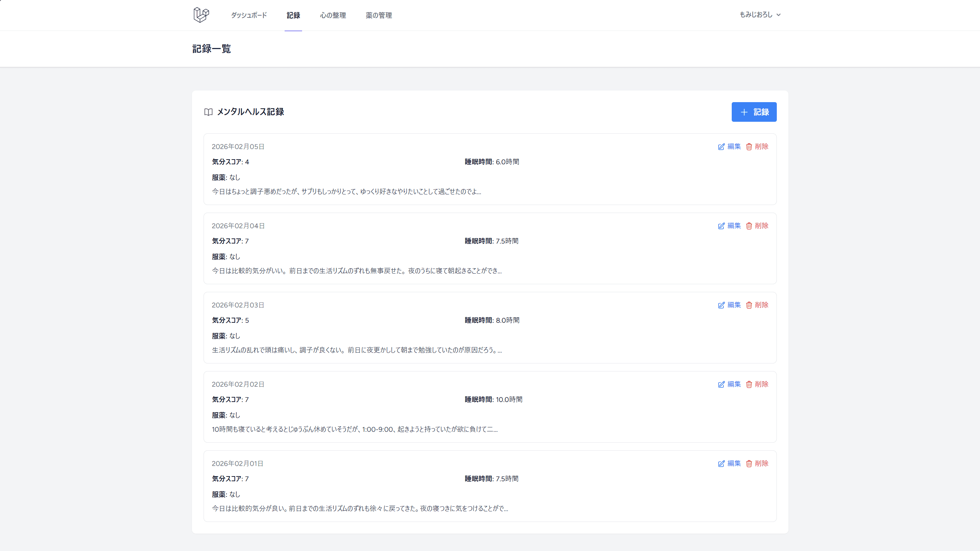Viewport: 980px width, 551px height.
Task: Select the 2026年02月03日 record entry card
Action: 490,328
